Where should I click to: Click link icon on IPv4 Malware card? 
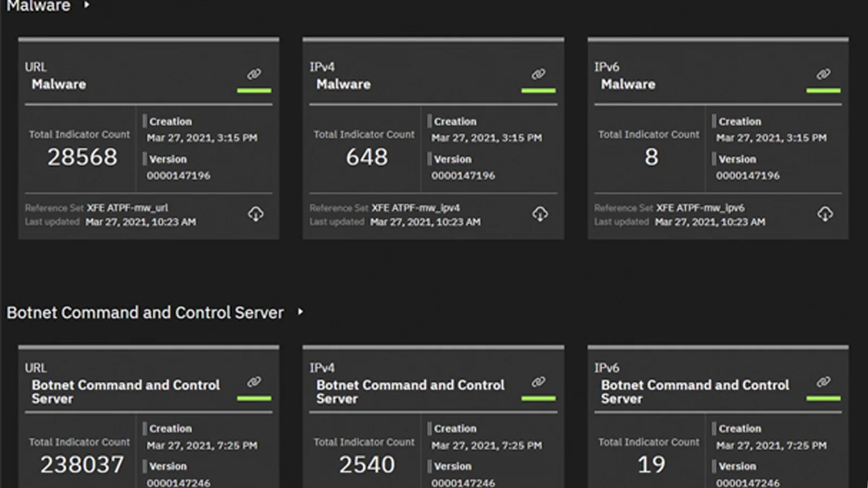click(538, 74)
